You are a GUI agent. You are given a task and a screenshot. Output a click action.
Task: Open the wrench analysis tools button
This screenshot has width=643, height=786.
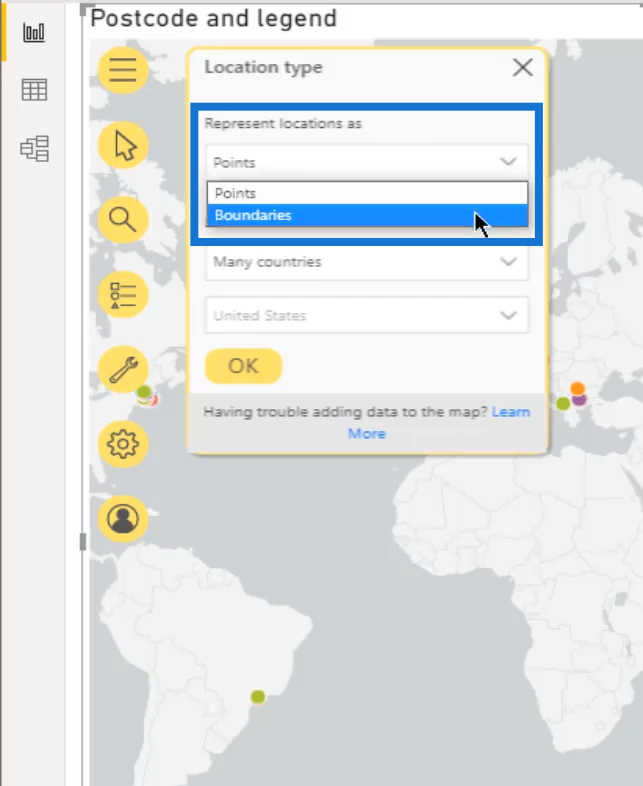pyautogui.click(x=123, y=369)
